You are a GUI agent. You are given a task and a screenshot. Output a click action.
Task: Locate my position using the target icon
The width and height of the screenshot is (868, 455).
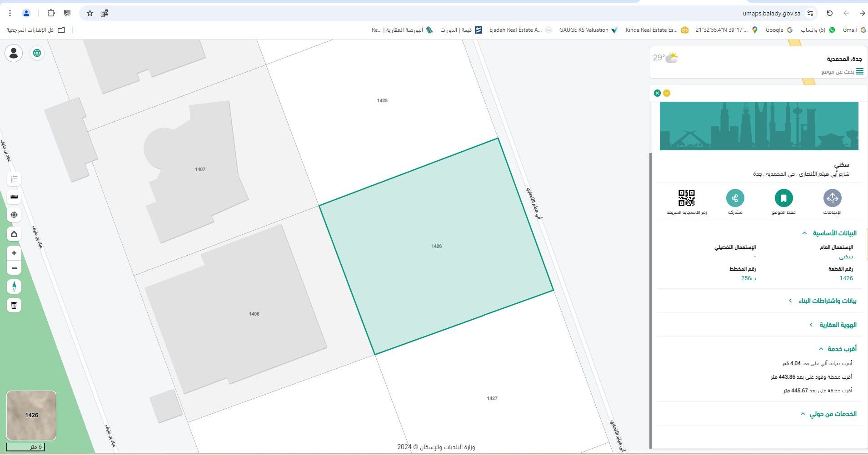pos(14,215)
